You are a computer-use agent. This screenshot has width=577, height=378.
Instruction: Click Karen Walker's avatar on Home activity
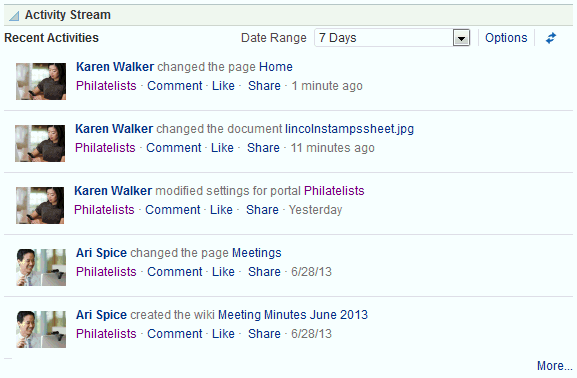(x=41, y=81)
